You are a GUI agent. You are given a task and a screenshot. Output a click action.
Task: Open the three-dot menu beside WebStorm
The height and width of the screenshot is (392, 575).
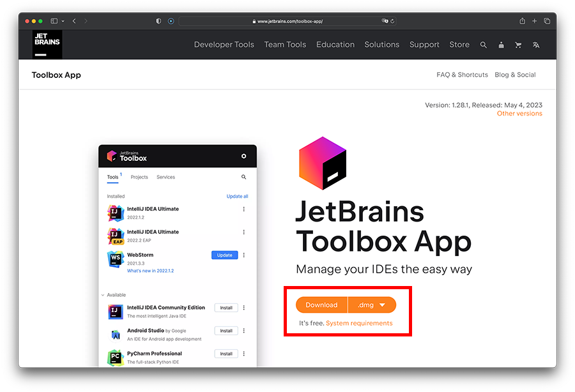244,255
